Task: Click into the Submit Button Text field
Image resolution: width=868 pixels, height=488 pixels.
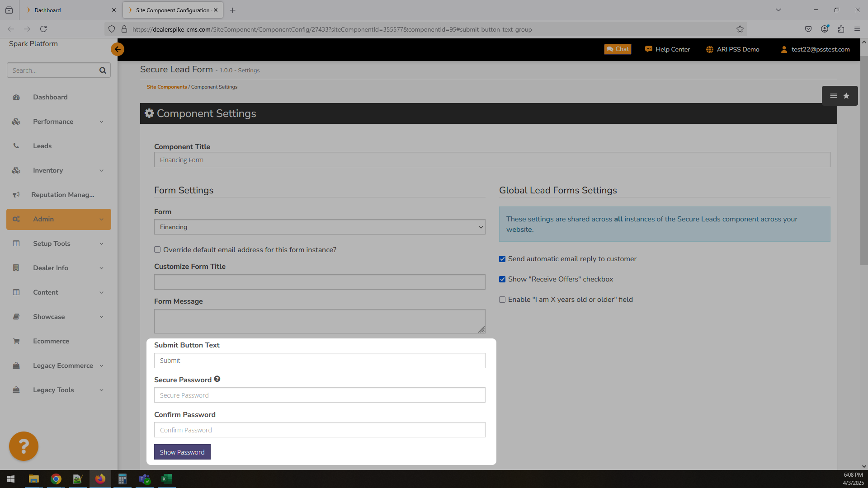Action: point(320,361)
